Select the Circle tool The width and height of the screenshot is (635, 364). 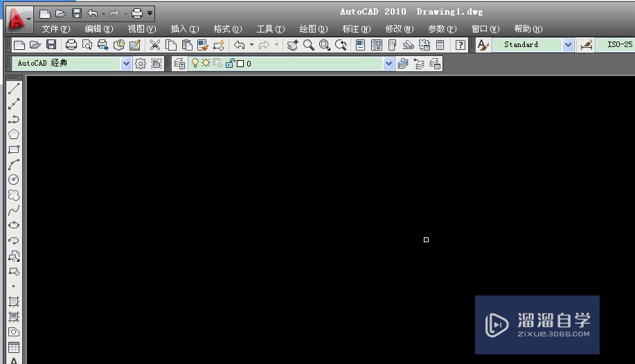[14, 179]
